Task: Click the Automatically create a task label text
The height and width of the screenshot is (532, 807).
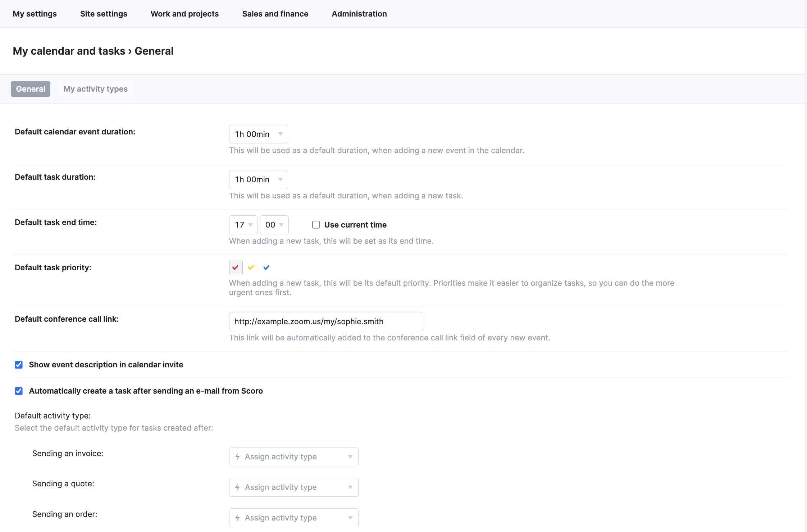Action: tap(146, 391)
